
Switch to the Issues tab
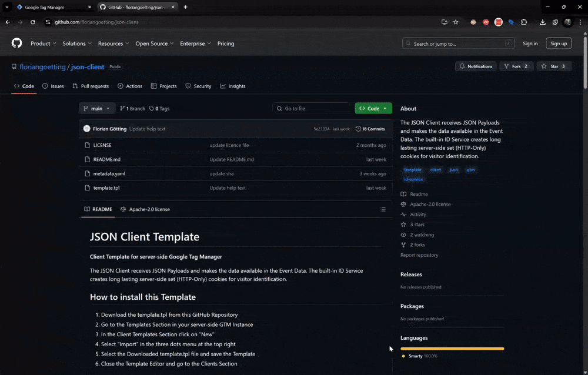53,86
